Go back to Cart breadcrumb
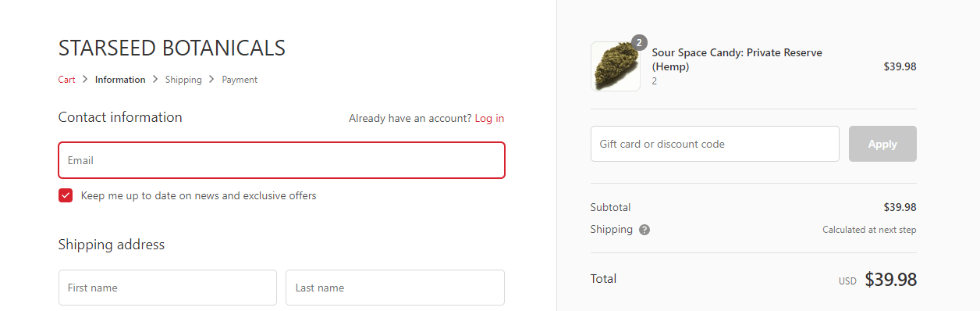 66,80
